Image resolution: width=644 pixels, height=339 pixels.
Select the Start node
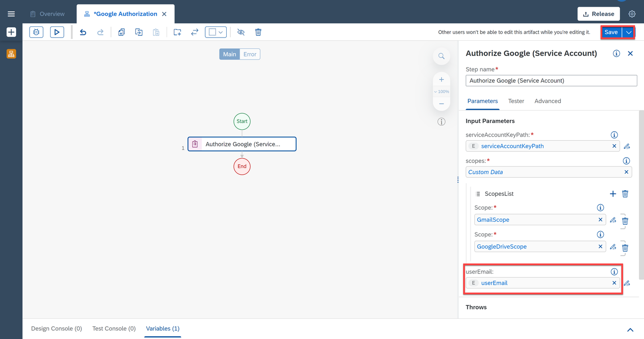pos(242,121)
